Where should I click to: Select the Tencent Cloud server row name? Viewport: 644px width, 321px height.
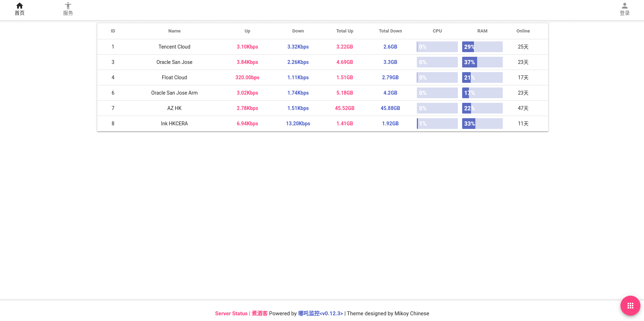(174, 47)
